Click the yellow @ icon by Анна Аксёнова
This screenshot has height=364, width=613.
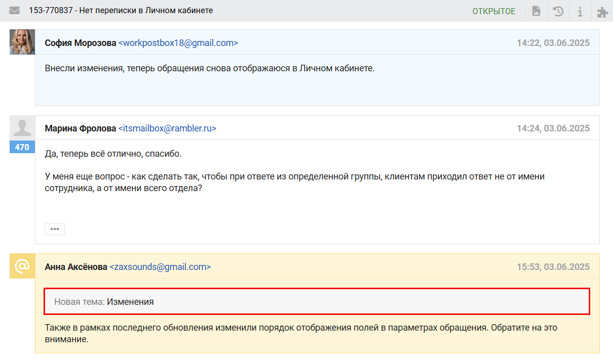pos(22,266)
